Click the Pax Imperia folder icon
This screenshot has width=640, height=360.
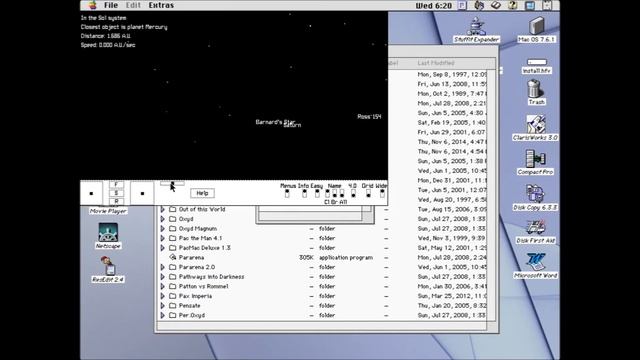(x=173, y=296)
